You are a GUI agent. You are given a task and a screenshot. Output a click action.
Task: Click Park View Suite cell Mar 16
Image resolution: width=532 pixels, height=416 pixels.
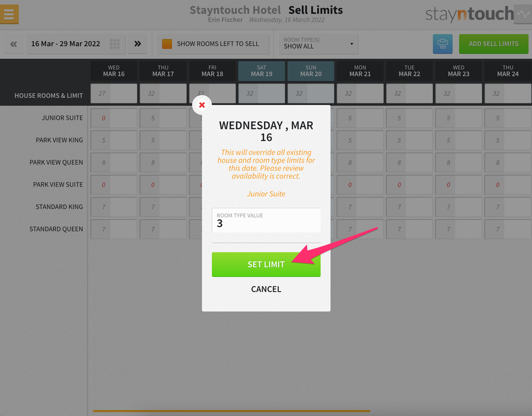pos(114,185)
